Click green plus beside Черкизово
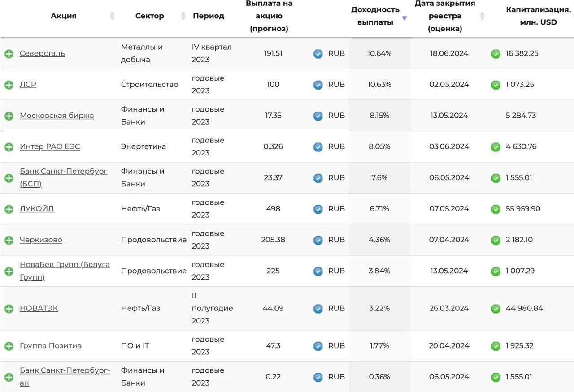This screenshot has height=392, width=574. pos(9,240)
